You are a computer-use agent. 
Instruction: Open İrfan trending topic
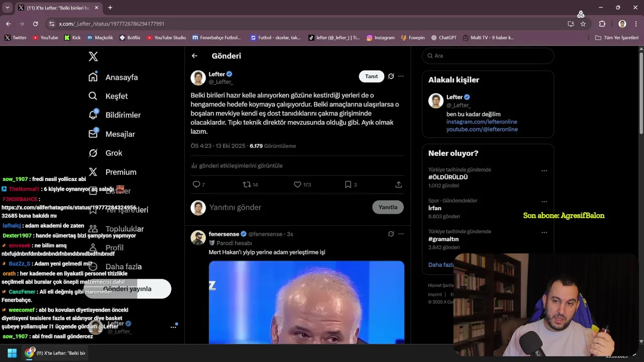(x=435, y=208)
